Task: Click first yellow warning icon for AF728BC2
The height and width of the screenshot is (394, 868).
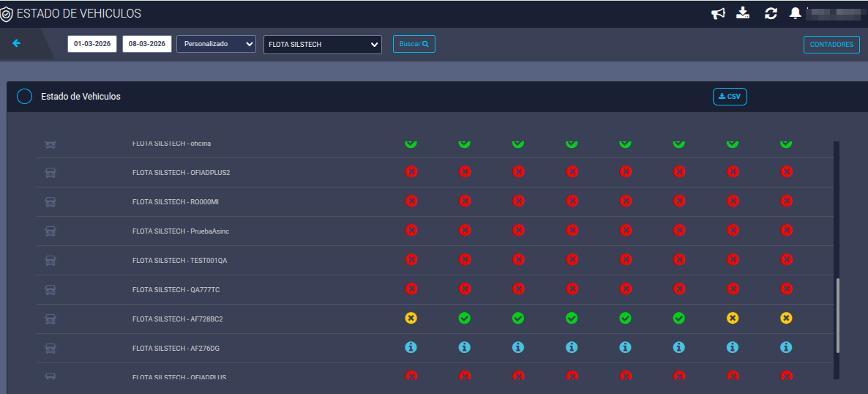Action: click(x=411, y=318)
